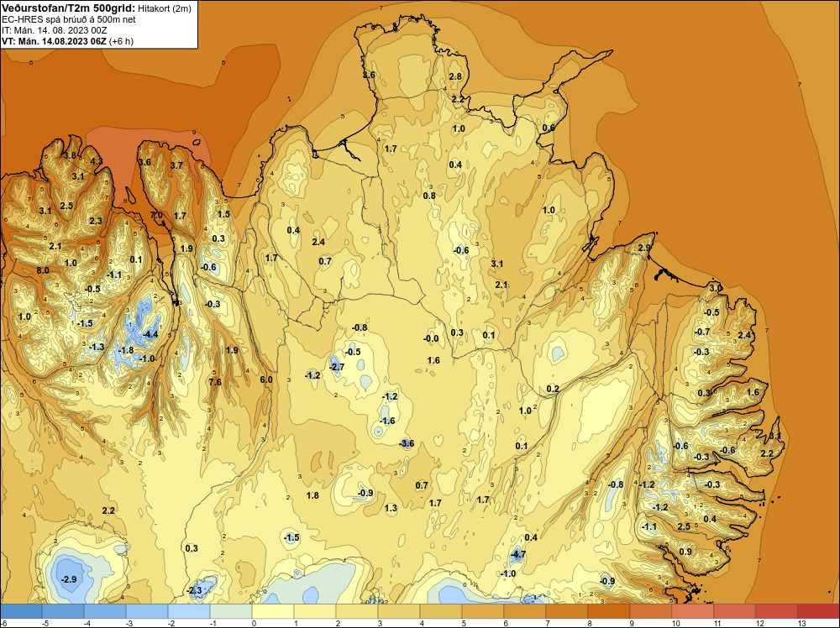The image size is (840, 628).
Task: Click the temperature value '-2.7'
Action: tap(337, 367)
